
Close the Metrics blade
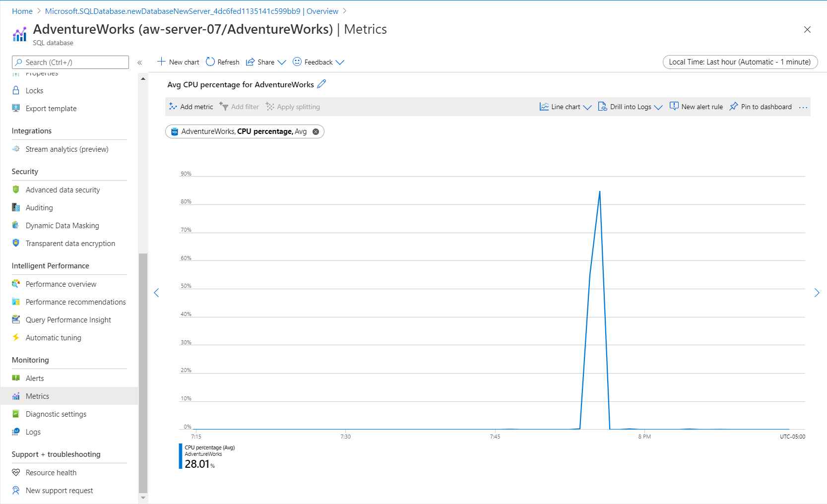(807, 30)
